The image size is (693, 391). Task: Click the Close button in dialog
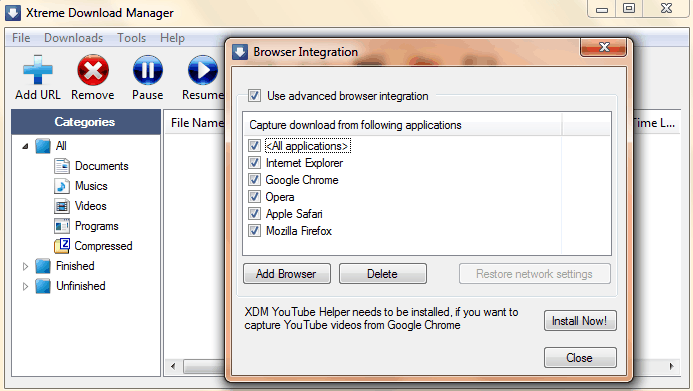coord(580,357)
